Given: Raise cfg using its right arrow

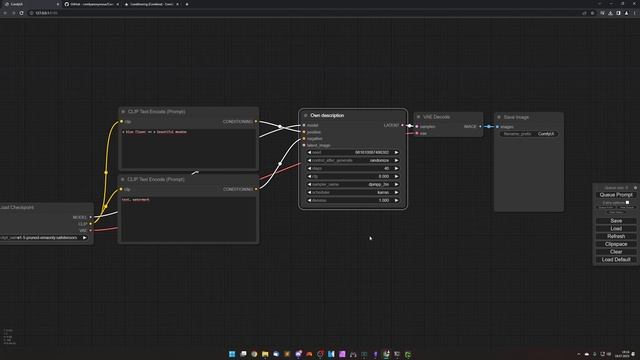Looking at the screenshot, I should pyautogui.click(x=396, y=176).
